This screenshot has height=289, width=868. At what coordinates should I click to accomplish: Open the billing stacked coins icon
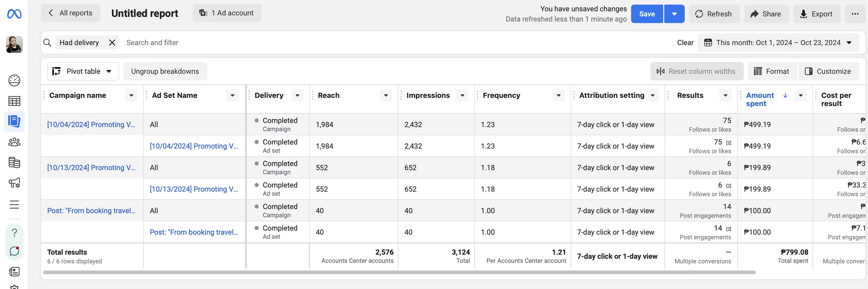pos(14,162)
